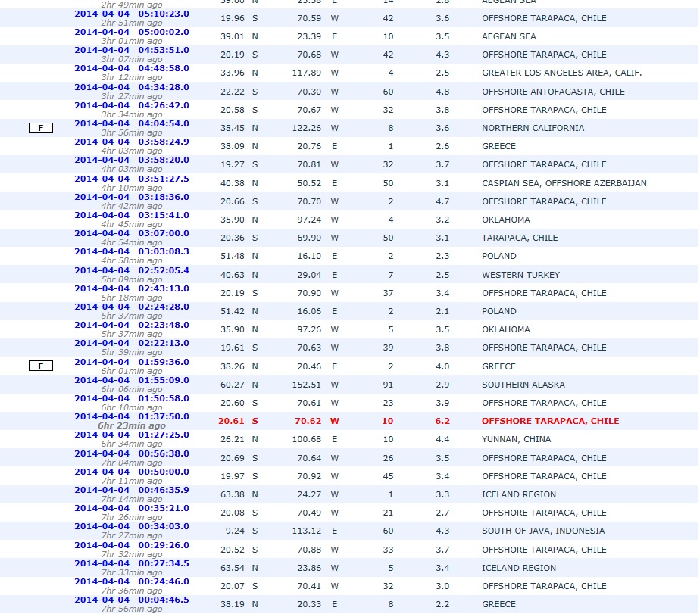Open the 02:24:28.0 Poland event link
The width and height of the screenshot is (700, 614).
132,307
